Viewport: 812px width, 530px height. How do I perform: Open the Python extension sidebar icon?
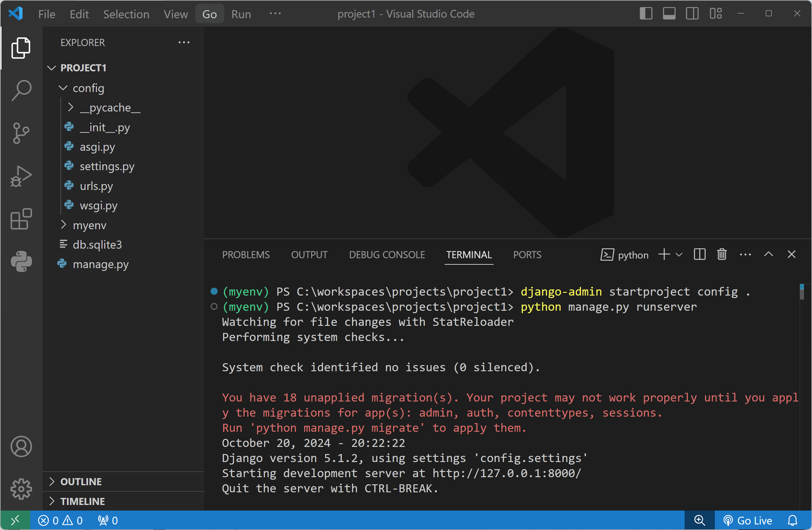pos(21,262)
